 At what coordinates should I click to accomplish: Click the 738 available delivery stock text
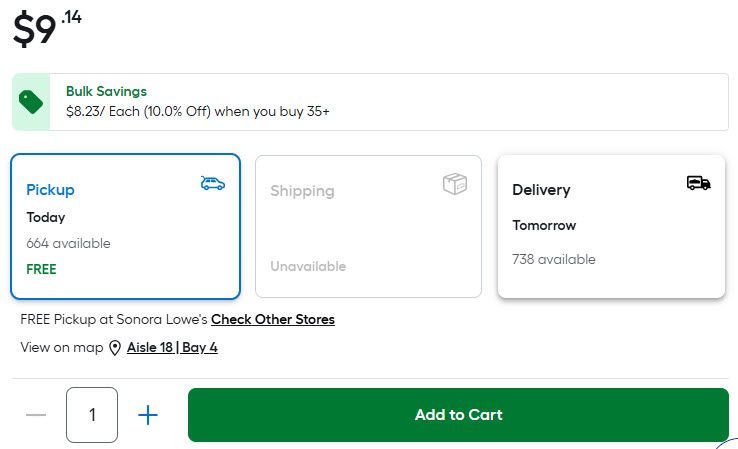pyautogui.click(x=553, y=259)
